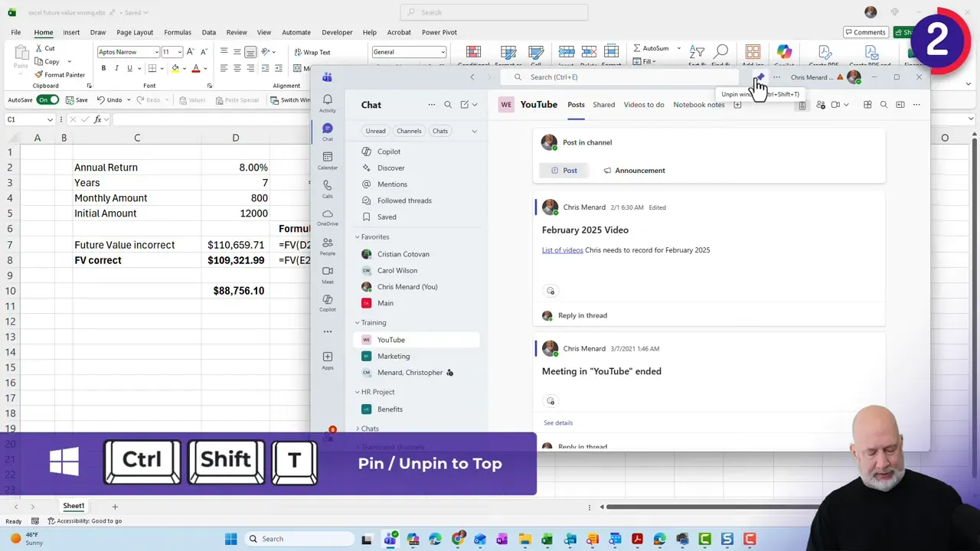Switch to the Formulas ribbon tab

point(177,32)
